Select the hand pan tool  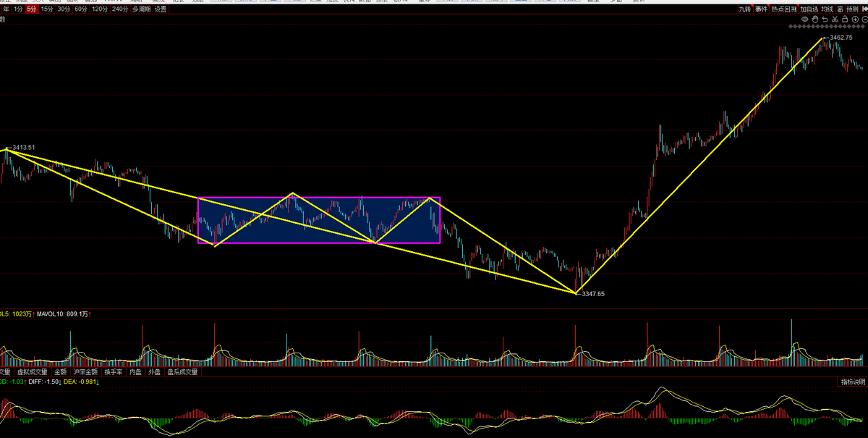815,19
